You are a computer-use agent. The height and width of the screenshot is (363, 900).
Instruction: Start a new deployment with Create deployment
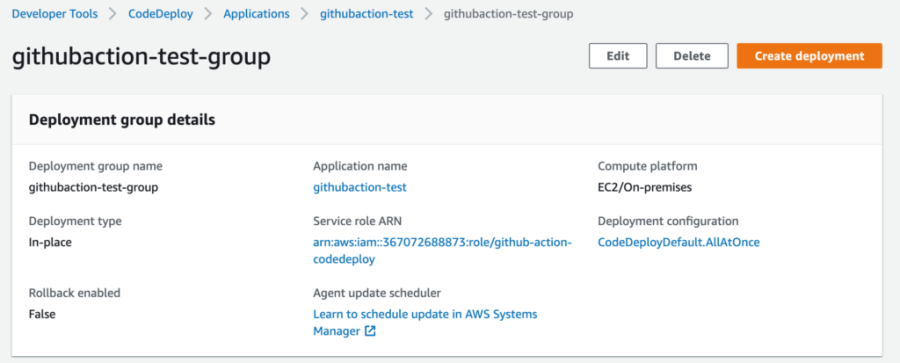[809, 56]
